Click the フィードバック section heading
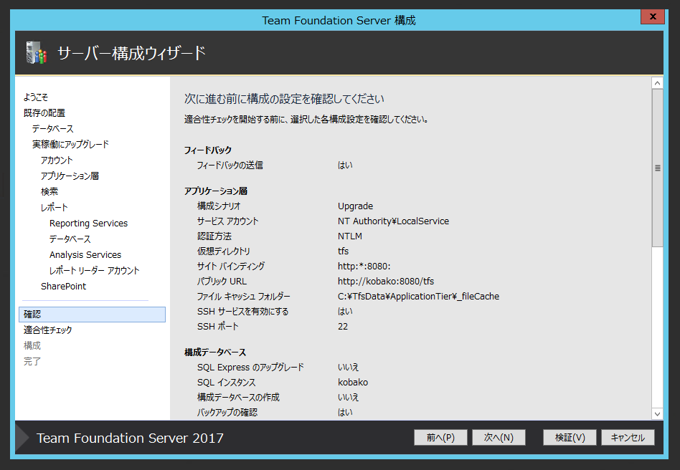Viewport: 680px width, 470px height. [208, 150]
